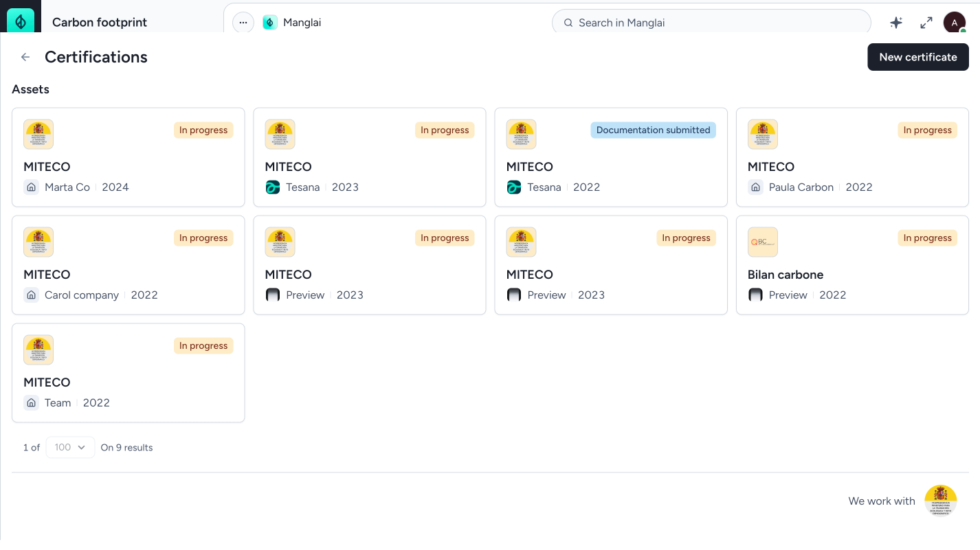980x550 pixels.
Task: Click 'In progress' badge on Carol company card
Action: click(x=203, y=238)
